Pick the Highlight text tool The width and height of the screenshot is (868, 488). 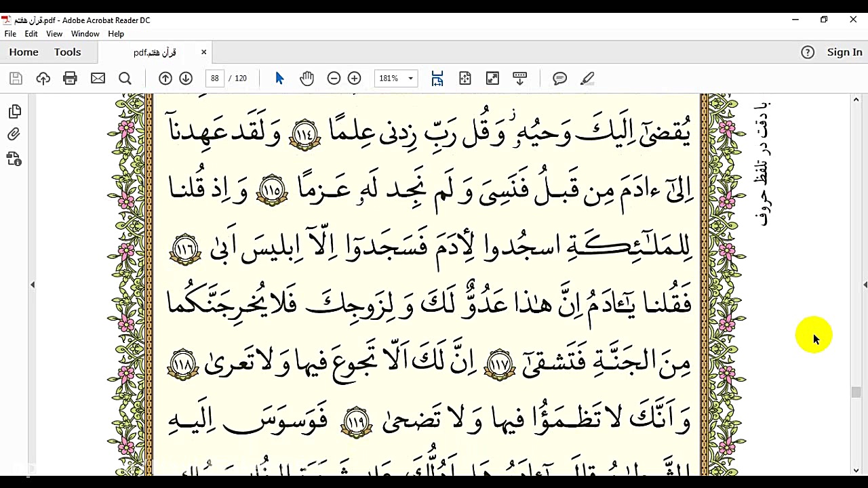click(x=587, y=78)
